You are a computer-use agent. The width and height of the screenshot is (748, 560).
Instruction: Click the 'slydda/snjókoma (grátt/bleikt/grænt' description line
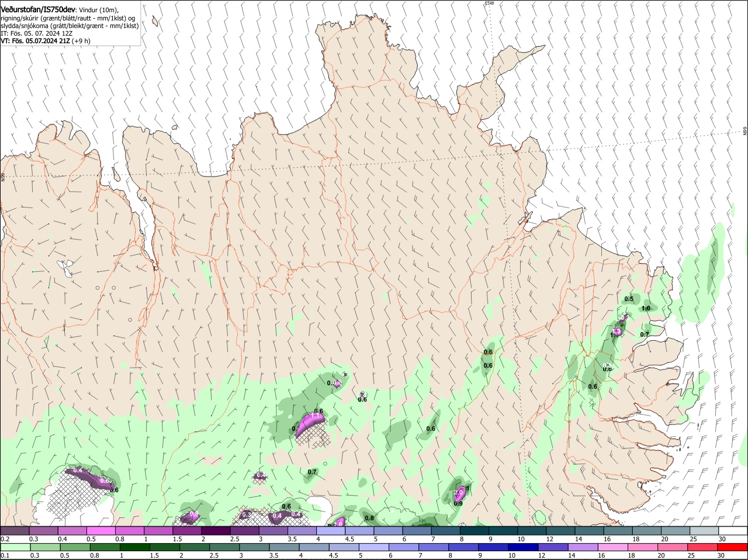(x=70, y=26)
